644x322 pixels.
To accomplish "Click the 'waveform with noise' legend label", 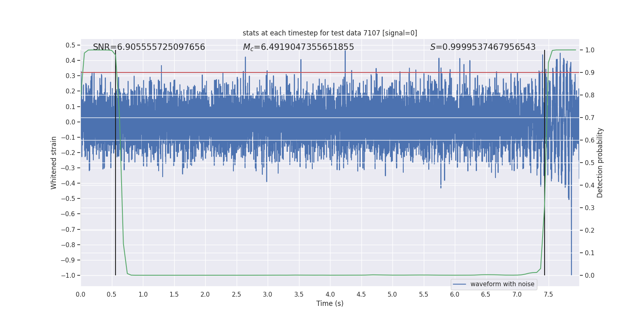I will point(502,284).
